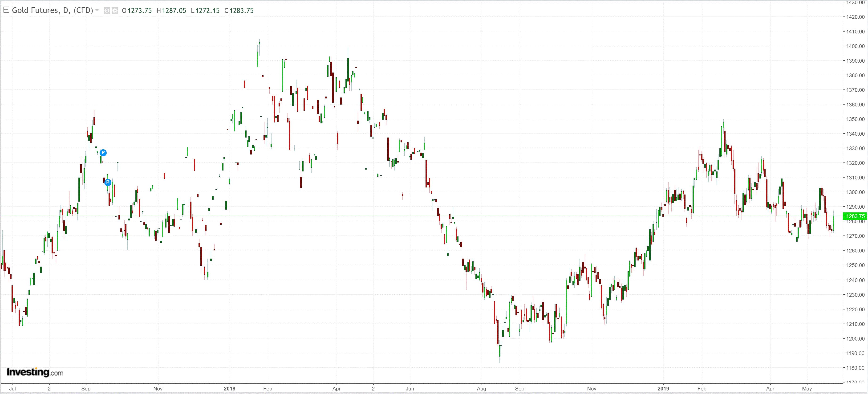Click the 1400.00 price axis label
The image size is (868, 394).
(x=855, y=46)
